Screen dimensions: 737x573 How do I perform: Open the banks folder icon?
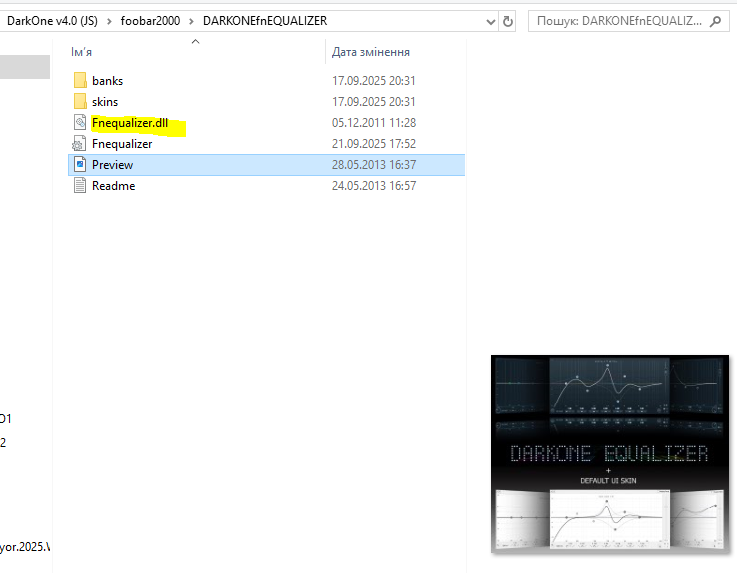coord(80,80)
